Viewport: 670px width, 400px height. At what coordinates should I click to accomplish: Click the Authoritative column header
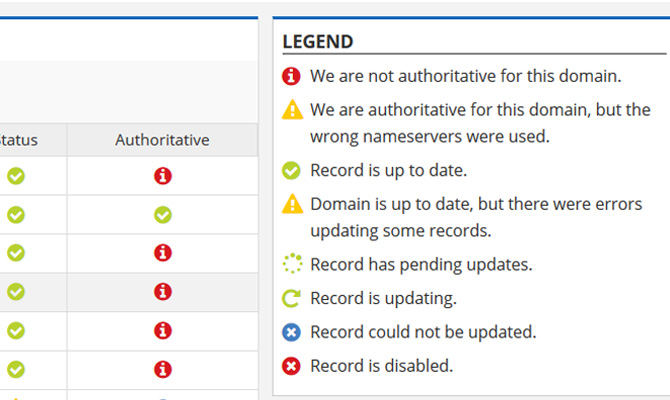point(162,140)
